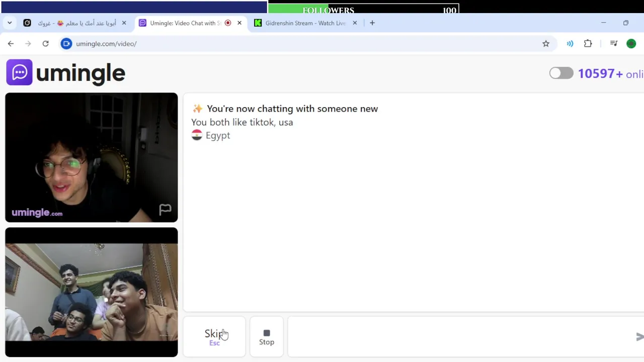
Task: Report user with flag icon on video
Action: point(165,210)
